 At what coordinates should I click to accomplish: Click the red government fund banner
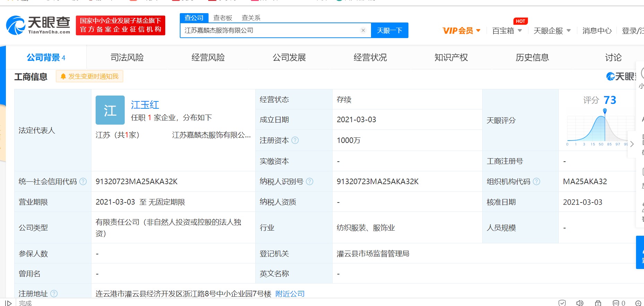[x=121, y=25]
